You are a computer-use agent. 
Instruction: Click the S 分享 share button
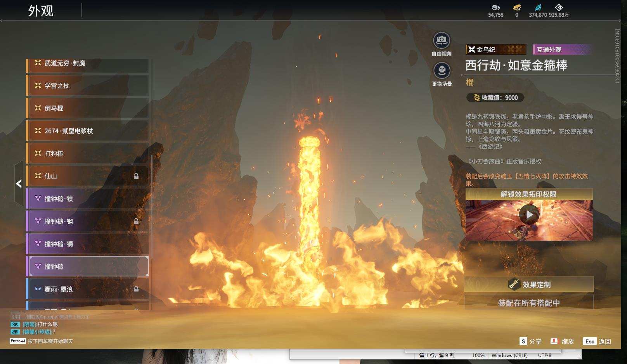coord(530,342)
